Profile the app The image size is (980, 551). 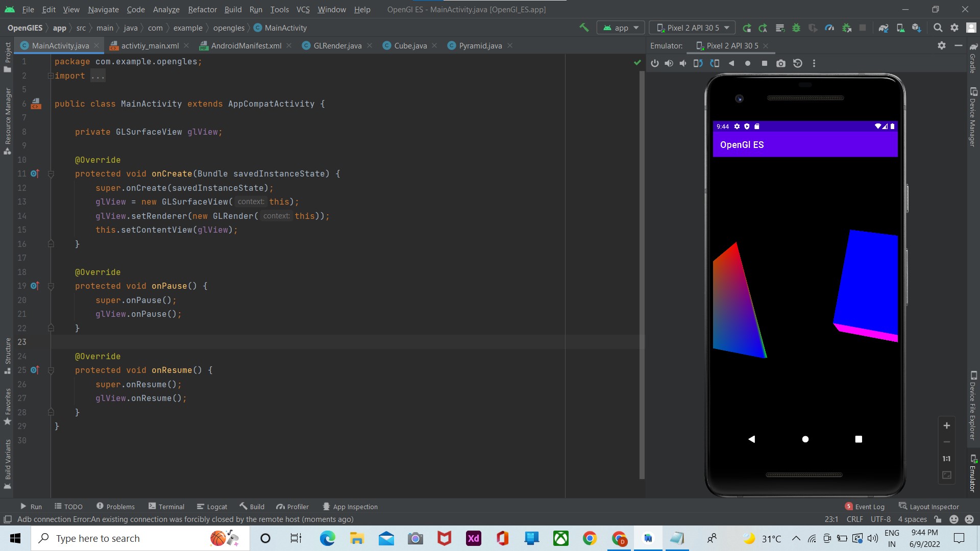pyautogui.click(x=830, y=28)
